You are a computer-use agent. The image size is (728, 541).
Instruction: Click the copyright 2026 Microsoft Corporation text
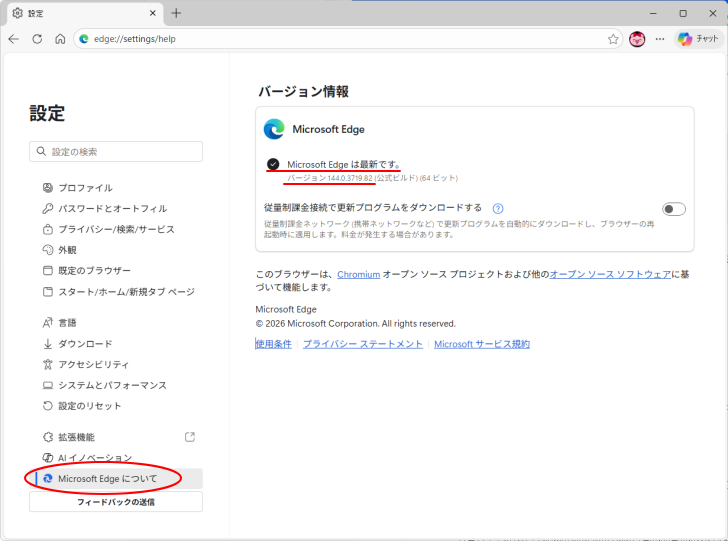(356, 324)
